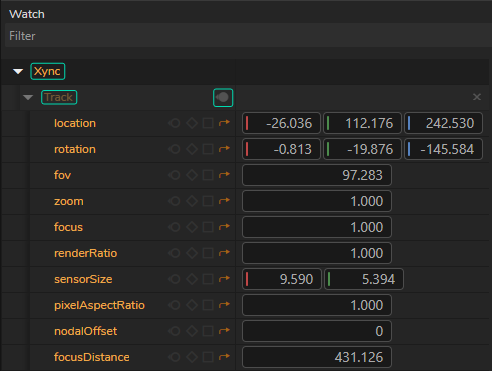The height and width of the screenshot is (371, 492).
Task: Click the orange arrow icon for fov
Action: (224, 175)
